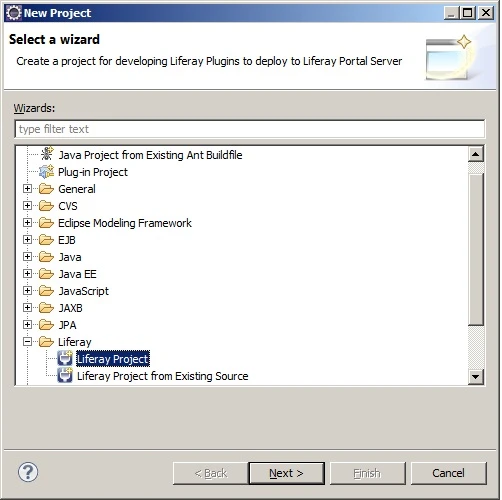Click the EJB folder icon
Viewport: 502px width, 500px height.
[46, 240]
